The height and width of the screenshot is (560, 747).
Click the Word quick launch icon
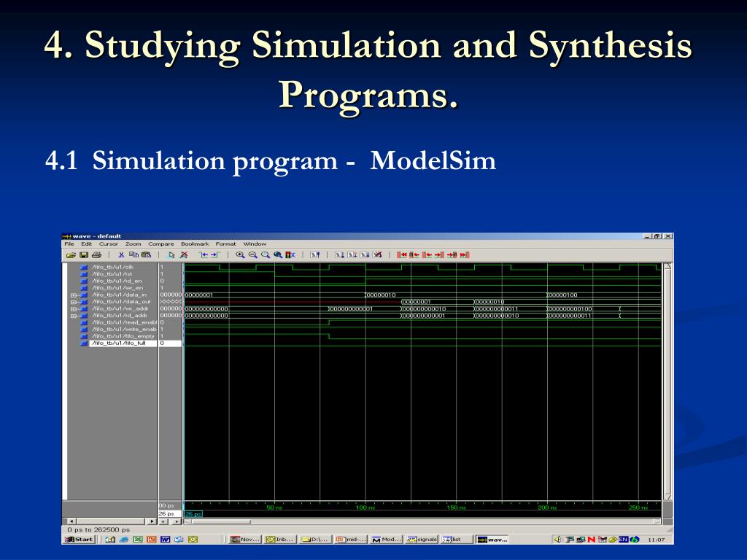[x=166, y=540]
